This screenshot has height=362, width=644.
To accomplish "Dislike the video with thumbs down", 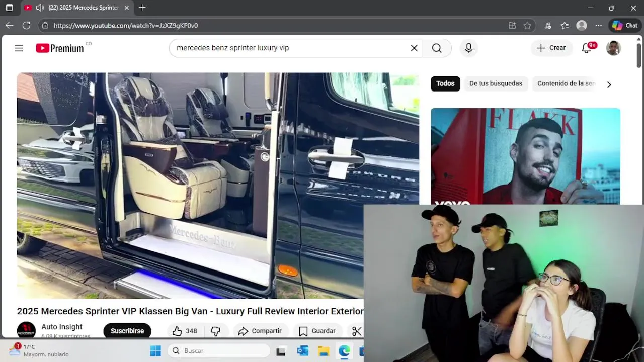I will 216,331.
